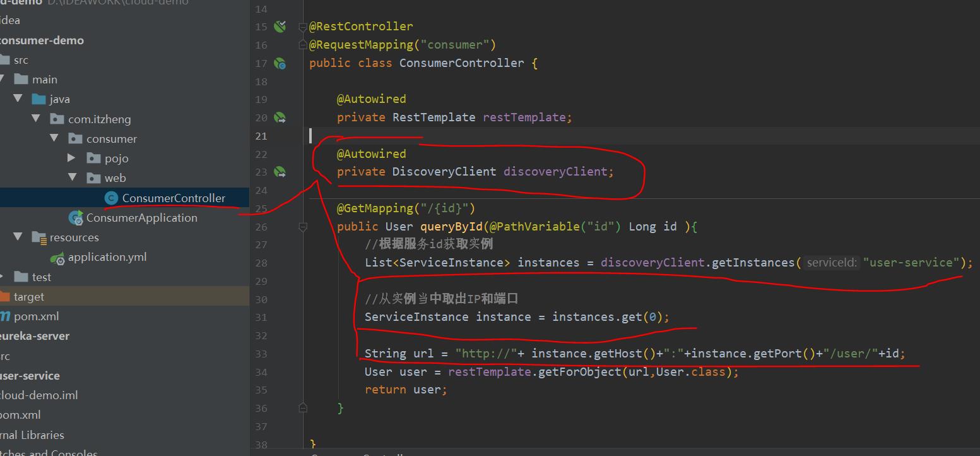Select External Libraries node
This screenshot has width=980, height=456.
[x=32, y=435]
